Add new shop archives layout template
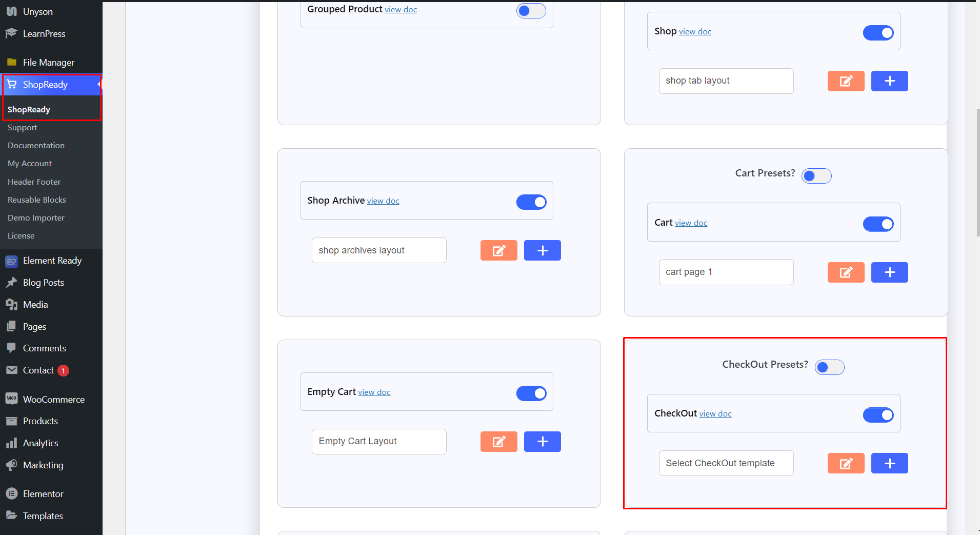980x535 pixels. (542, 250)
